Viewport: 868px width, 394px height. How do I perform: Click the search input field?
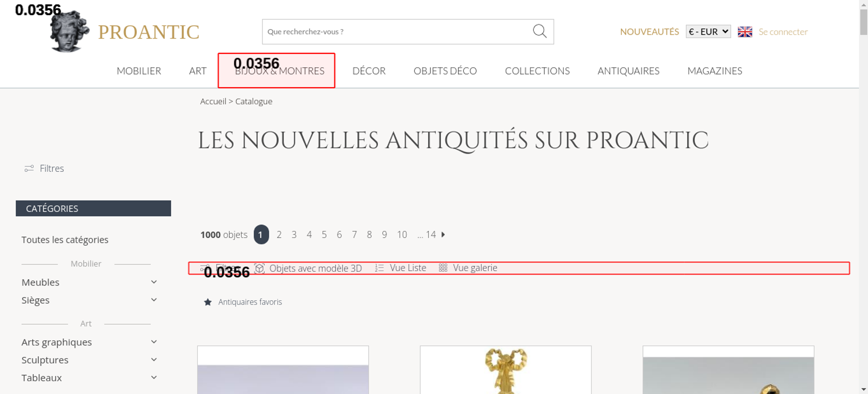coord(395,32)
